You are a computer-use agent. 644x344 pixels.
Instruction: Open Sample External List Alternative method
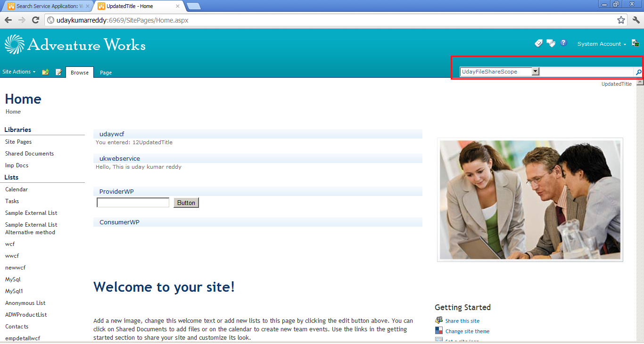pyautogui.click(x=31, y=229)
